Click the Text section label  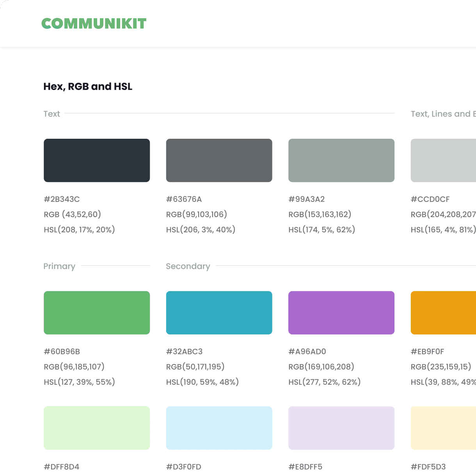(52, 114)
